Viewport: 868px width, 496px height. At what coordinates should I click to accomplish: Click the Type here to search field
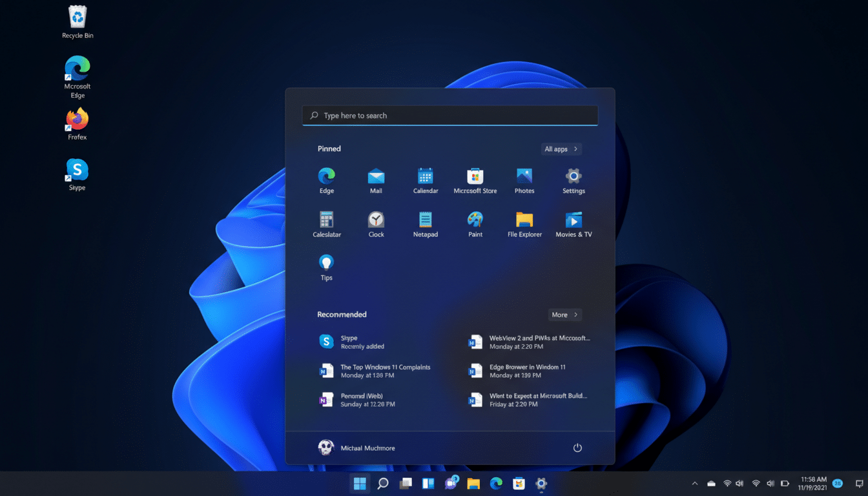449,115
